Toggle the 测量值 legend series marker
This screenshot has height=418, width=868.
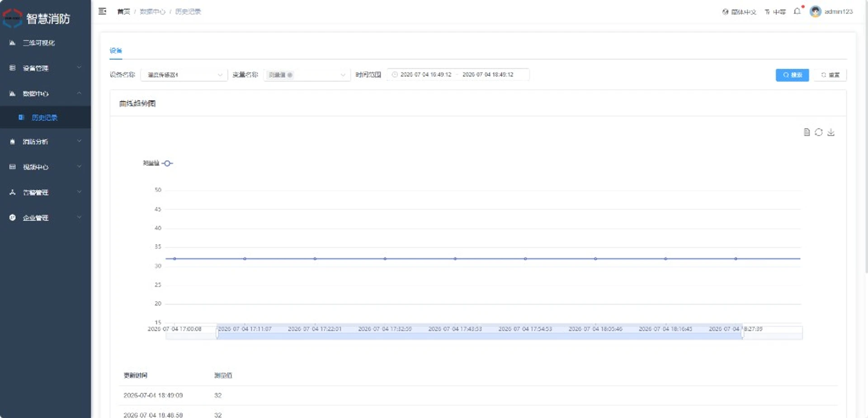coord(167,163)
